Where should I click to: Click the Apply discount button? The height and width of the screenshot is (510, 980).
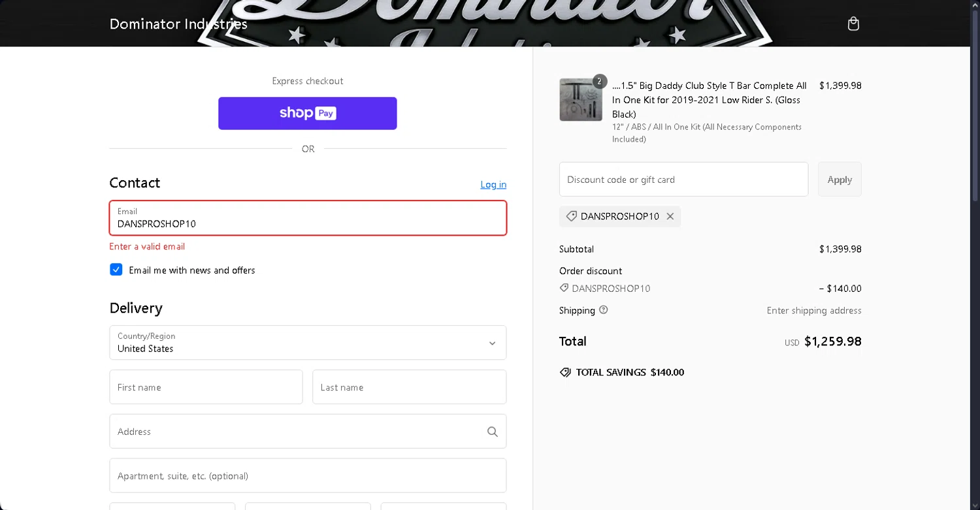[840, 180]
